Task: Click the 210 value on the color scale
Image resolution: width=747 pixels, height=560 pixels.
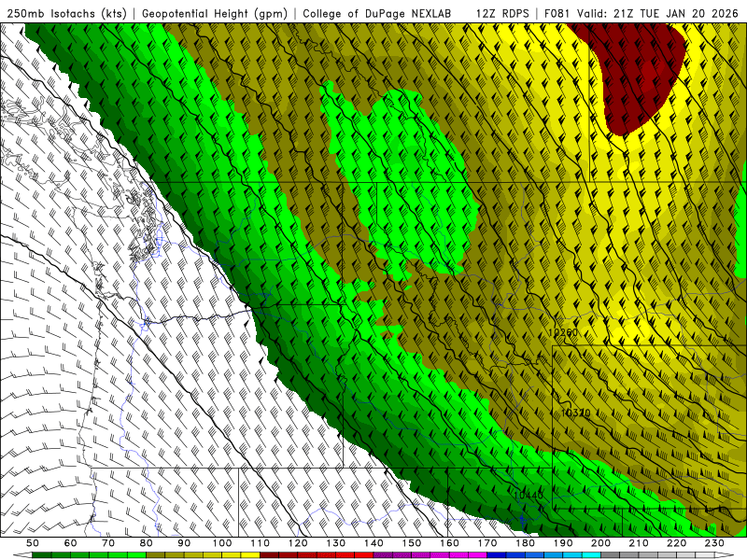Action: coord(639,543)
